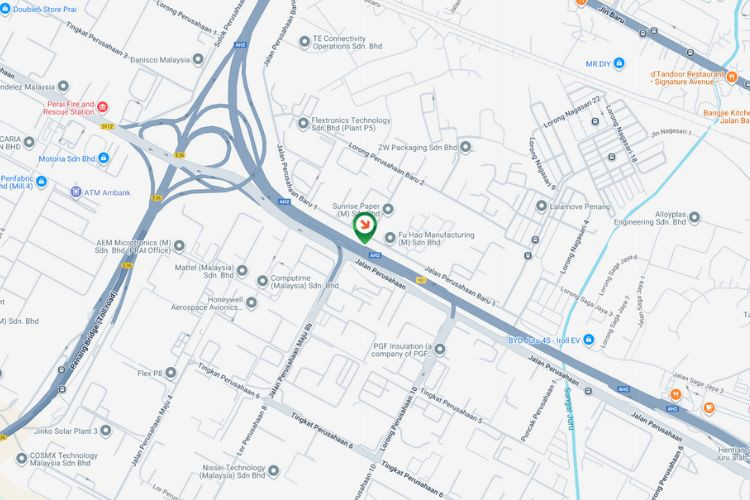This screenshot has height=500, width=750.
Task: Click the Jinko Solar Plant 3 pin
Action: [106, 431]
